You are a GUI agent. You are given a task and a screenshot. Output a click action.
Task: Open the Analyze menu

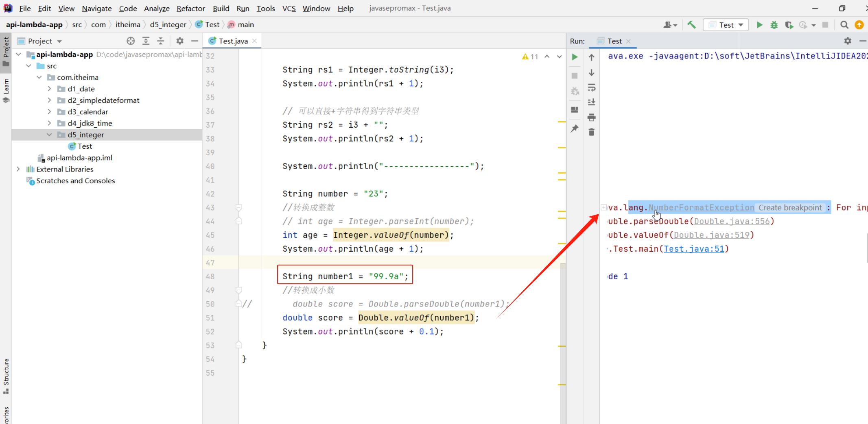point(157,8)
